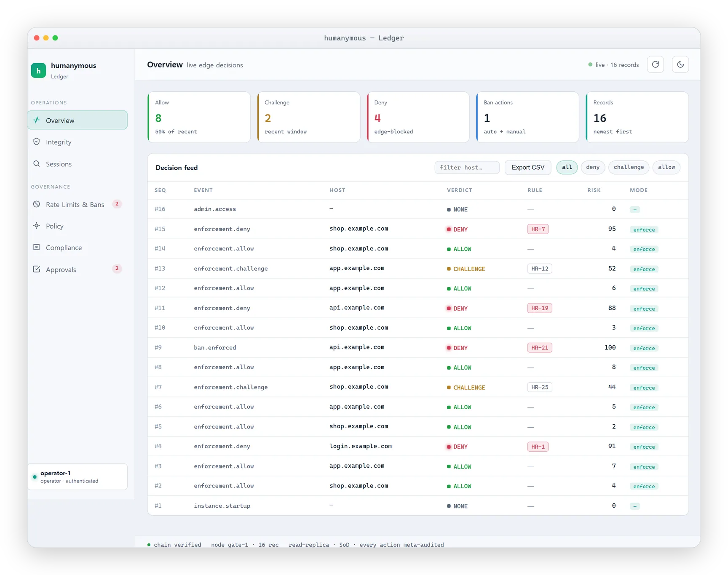Click the Export CSV button
Screen dimensions: 728x575
528,167
